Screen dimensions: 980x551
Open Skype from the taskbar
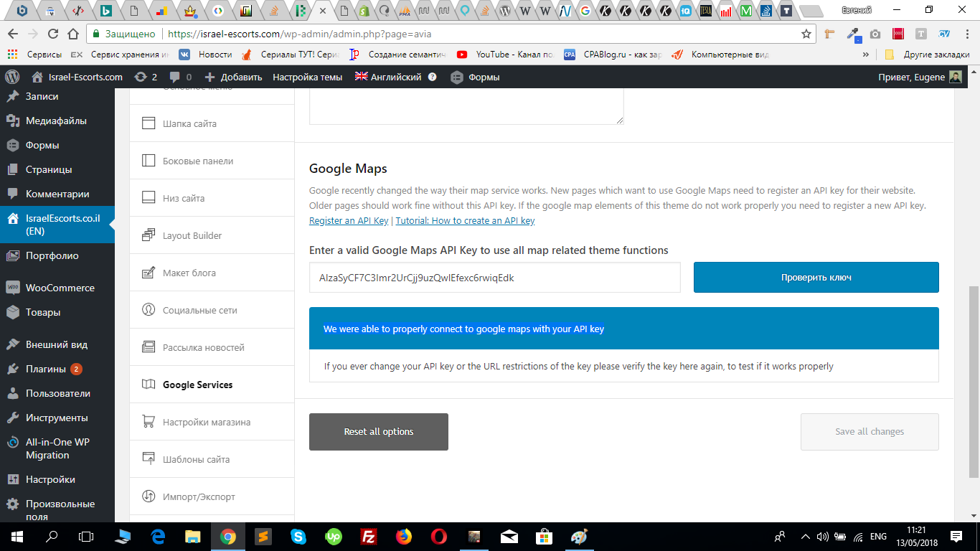point(298,536)
